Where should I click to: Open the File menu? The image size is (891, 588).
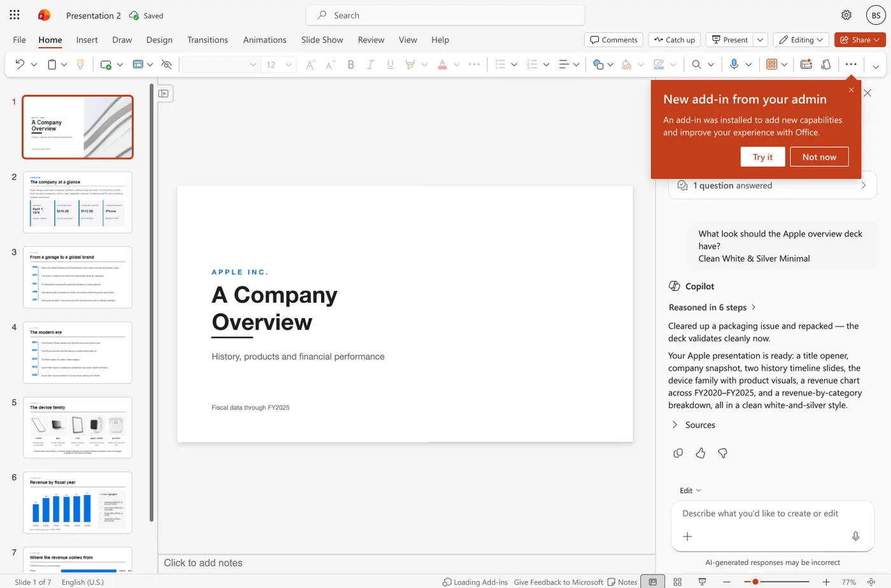(x=20, y=39)
